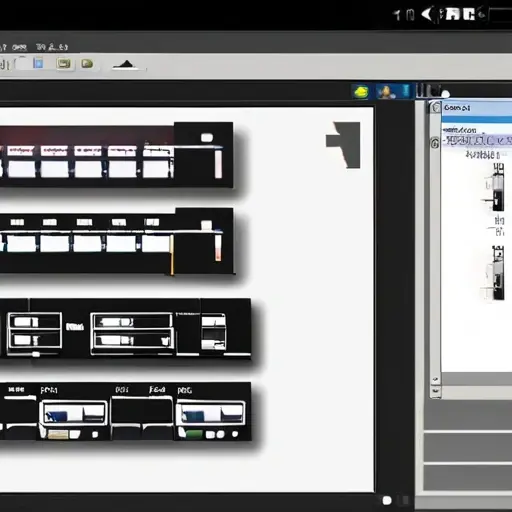Viewport: 512px width, 512px height.
Task: Click the upper down-arrow at the scrollbar's bottom
Action: (435, 380)
